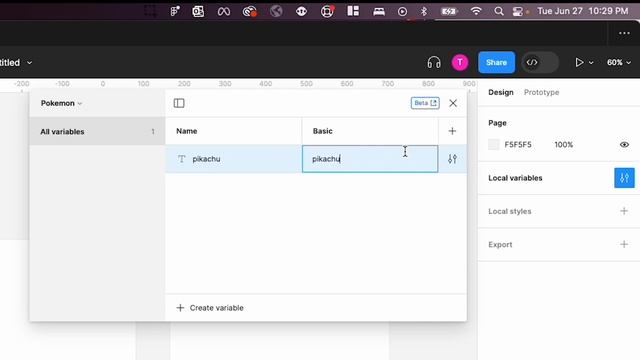
Task: Select All variables group in sidebar
Action: (97, 131)
